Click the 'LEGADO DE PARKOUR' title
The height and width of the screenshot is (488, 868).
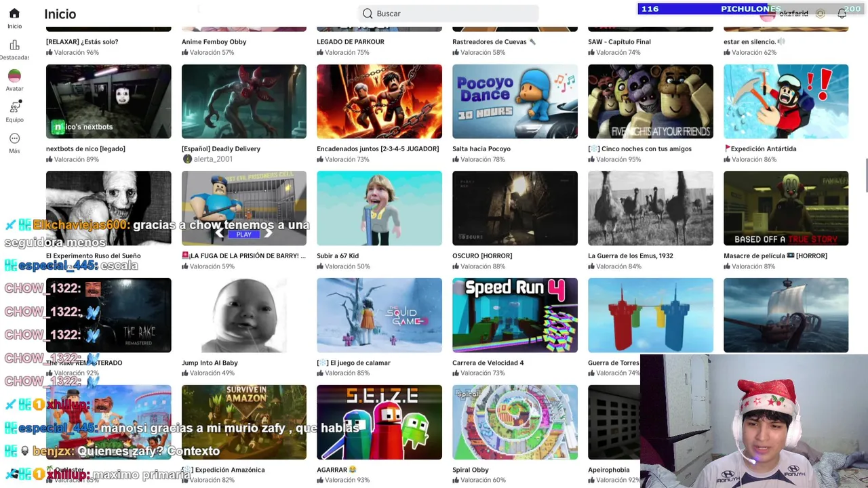pos(351,41)
